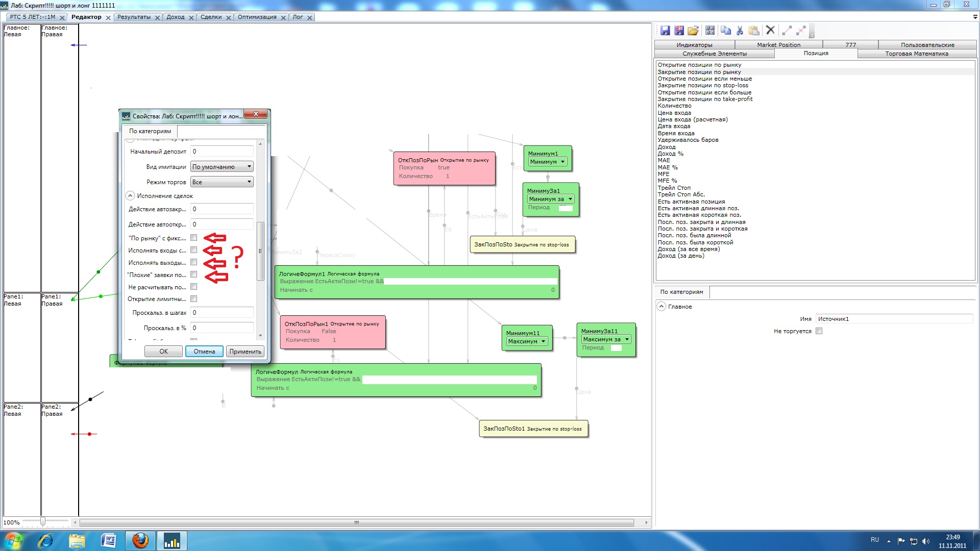Open the "Вид имитации" dropdown

[222, 167]
